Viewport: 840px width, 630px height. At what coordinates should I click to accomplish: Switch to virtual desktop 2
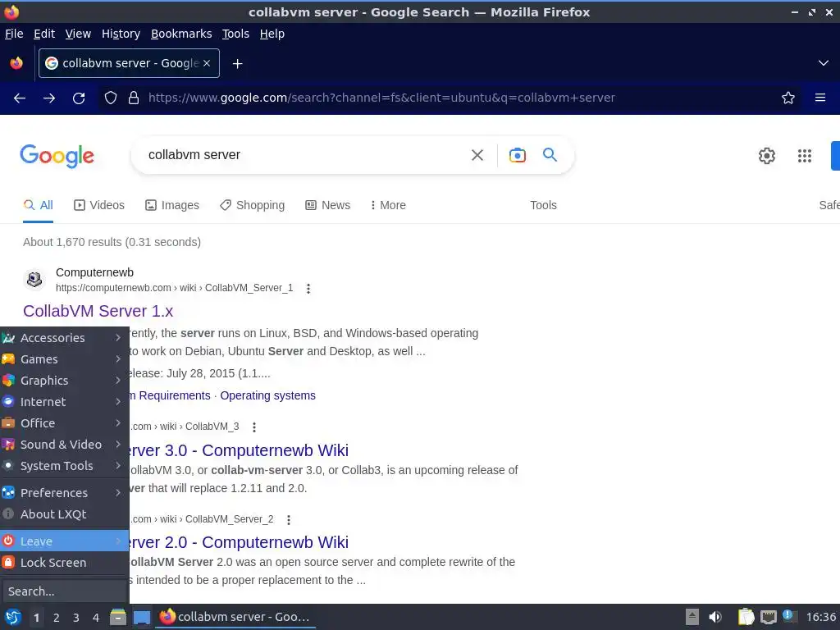coord(57,618)
